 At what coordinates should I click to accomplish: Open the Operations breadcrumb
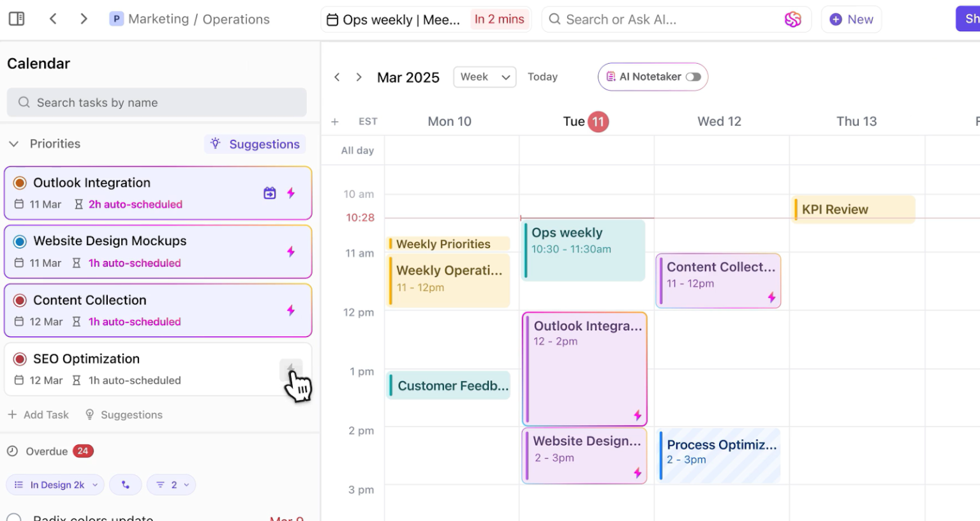(236, 19)
